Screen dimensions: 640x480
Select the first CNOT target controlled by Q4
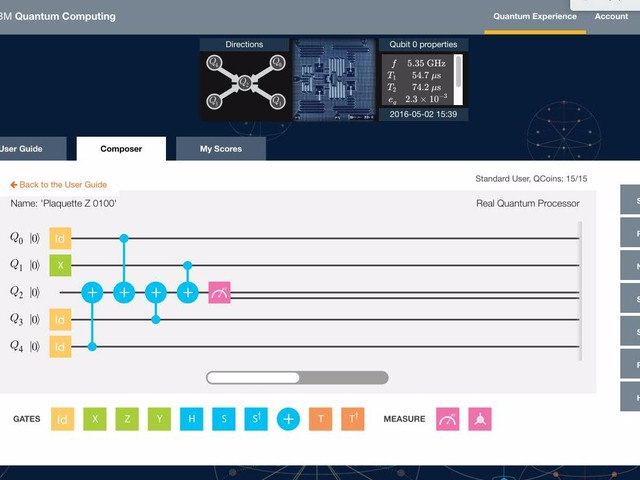tap(92, 292)
